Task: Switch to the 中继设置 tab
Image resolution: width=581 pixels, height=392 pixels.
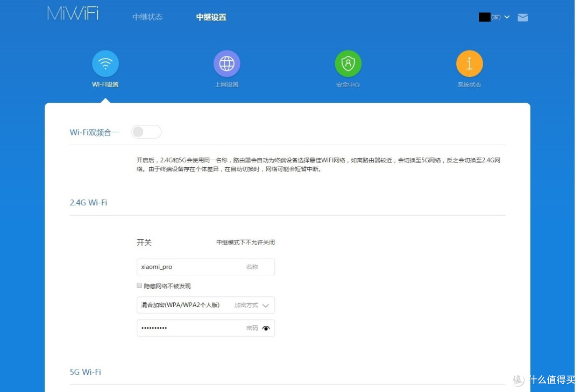Action: click(x=211, y=17)
